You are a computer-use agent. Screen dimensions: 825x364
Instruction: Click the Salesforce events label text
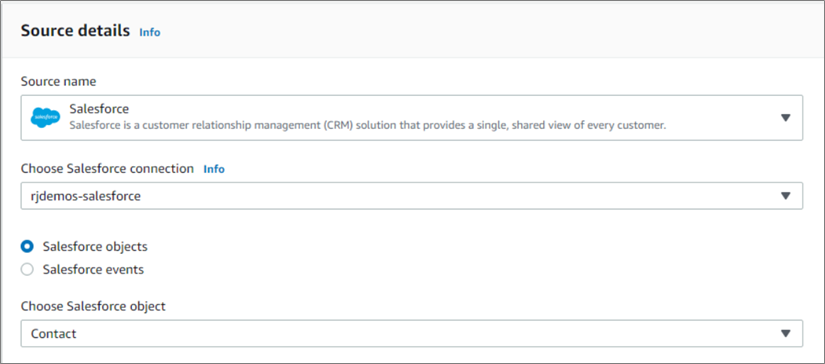pyautogui.click(x=93, y=269)
